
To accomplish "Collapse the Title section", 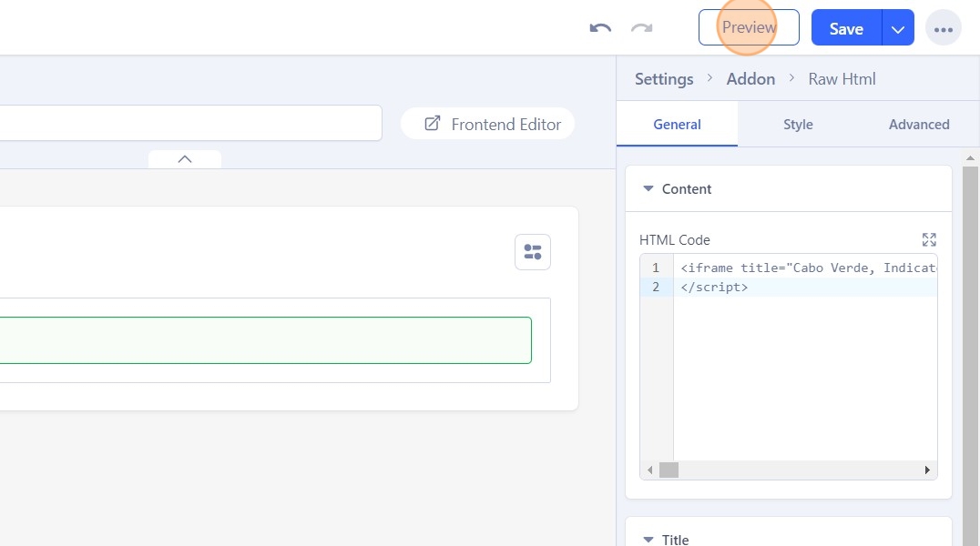I will click(x=648, y=539).
